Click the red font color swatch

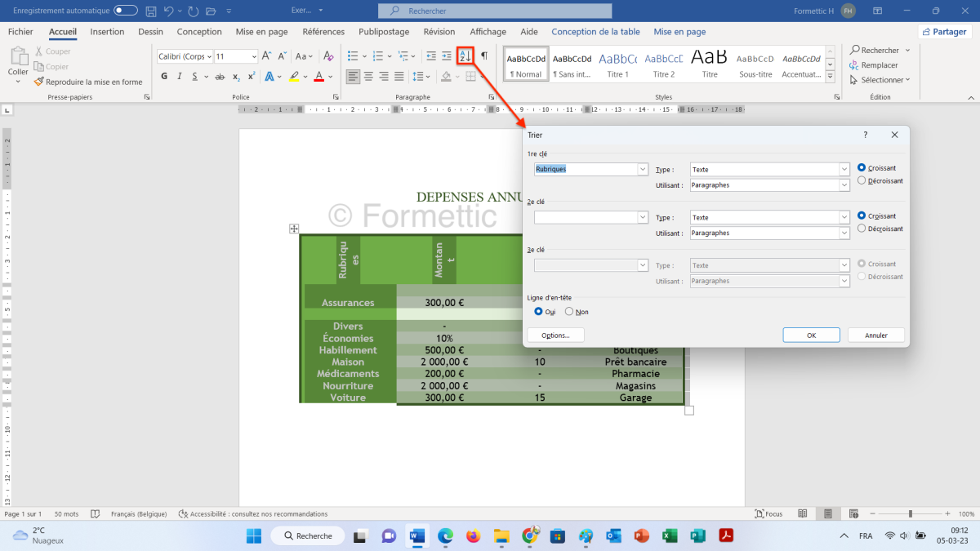(x=319, y=76)
